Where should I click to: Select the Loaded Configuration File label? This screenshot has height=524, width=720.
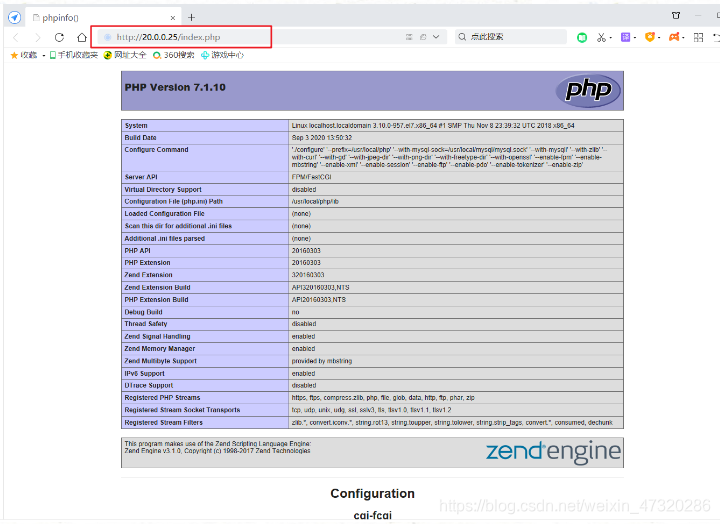point(164,214)
